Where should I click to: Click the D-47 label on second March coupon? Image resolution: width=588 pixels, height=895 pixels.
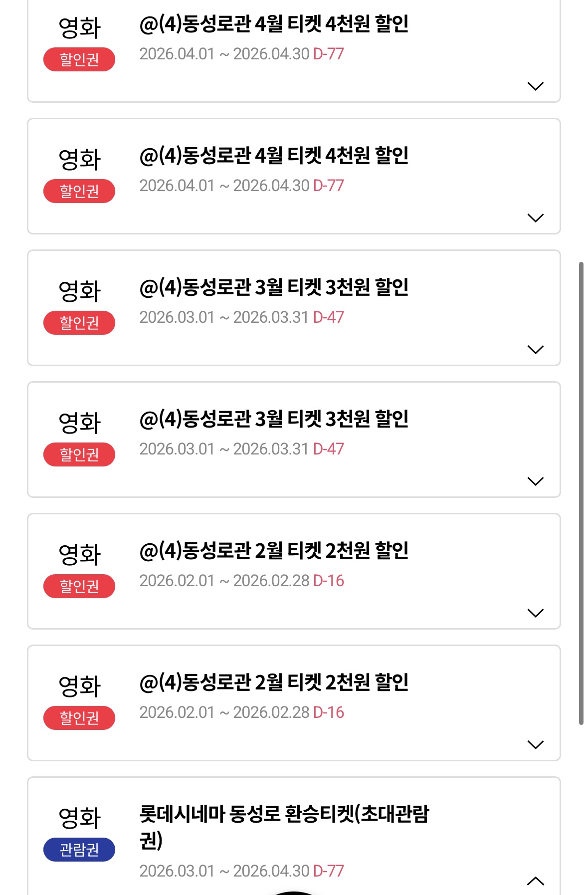[x=329, y=449]
